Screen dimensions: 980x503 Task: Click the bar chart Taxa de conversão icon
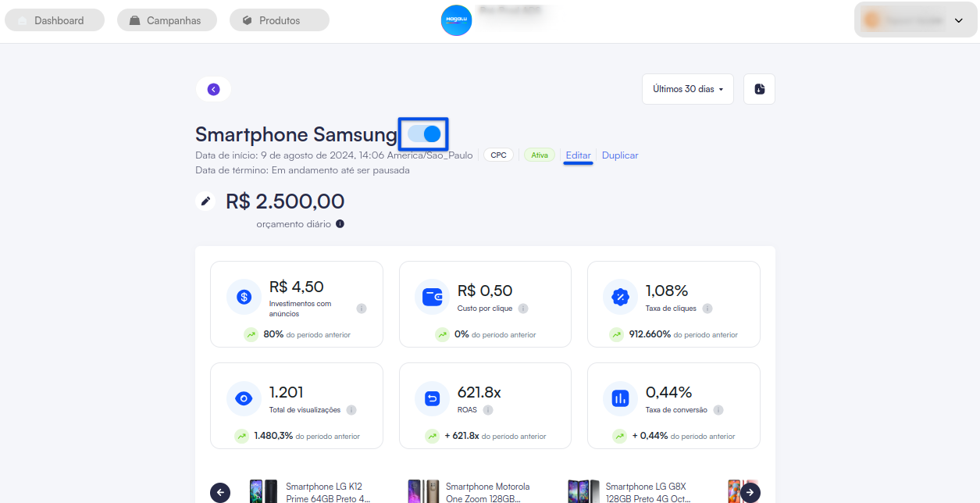click(x=621, y=398)
